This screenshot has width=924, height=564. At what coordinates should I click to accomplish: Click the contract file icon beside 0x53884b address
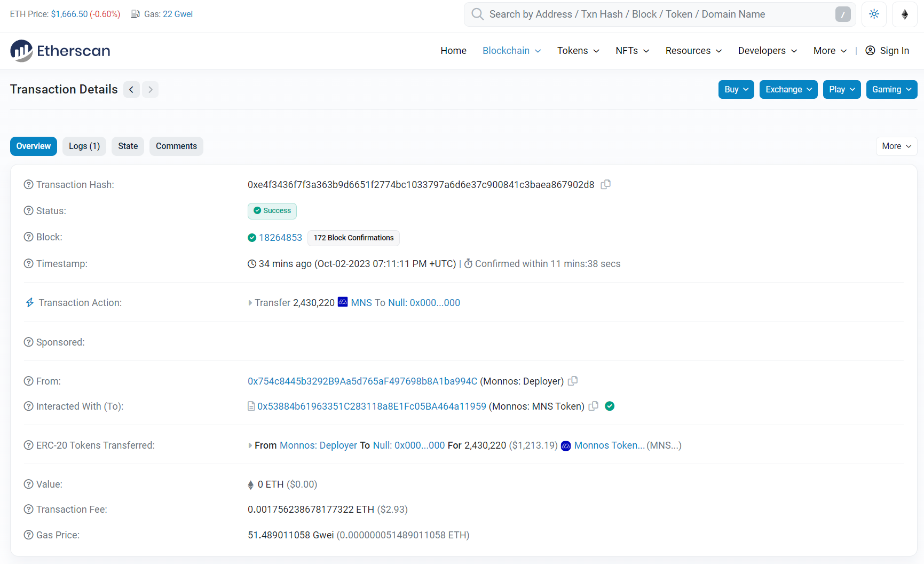click(x=251, y=406)
